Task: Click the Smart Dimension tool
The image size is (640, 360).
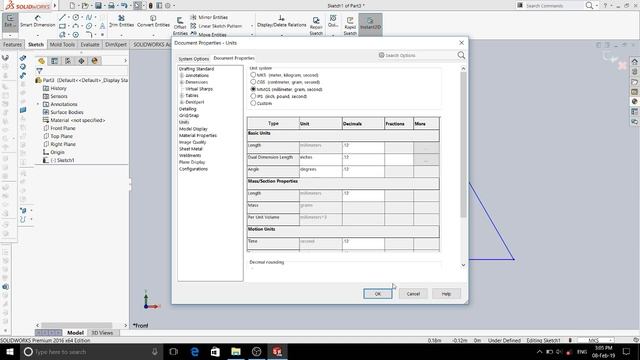Action: tap(38, 21)
